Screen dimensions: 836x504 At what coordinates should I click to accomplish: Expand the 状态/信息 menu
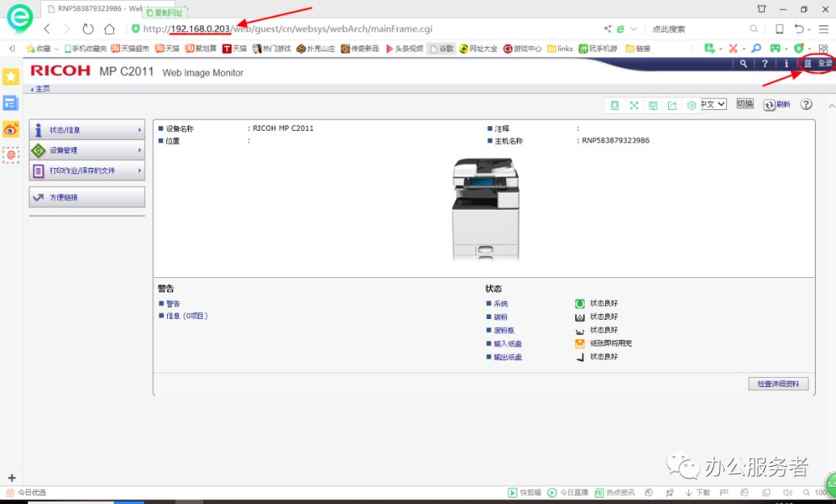(87, 129)
